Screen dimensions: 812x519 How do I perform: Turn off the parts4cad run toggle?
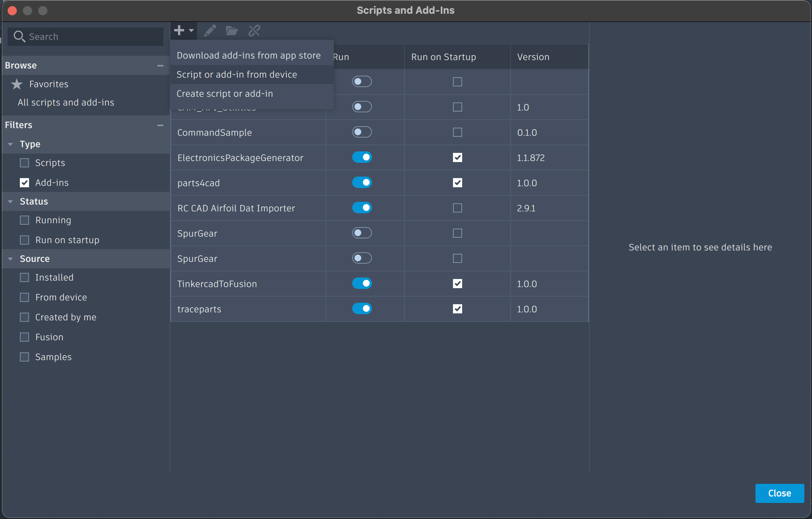362,183
